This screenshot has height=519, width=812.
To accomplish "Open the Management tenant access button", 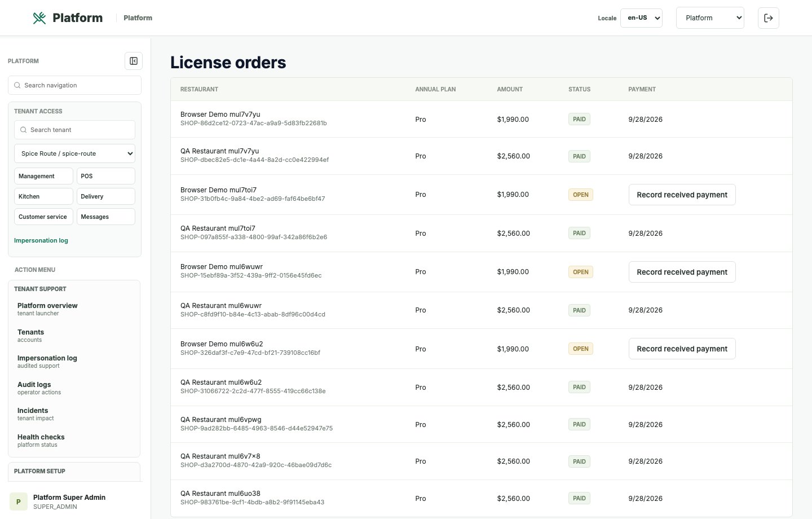I will point(43,176).
